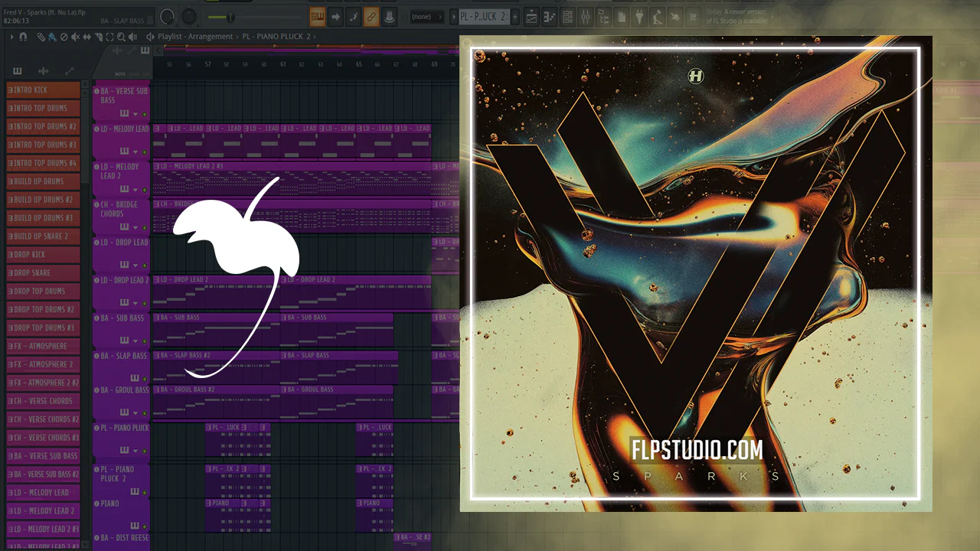980x551 pixels.
Task: Open dropdown arrow on CH - BRIDGE CHORDS track
Action: (x=136, y=227)
